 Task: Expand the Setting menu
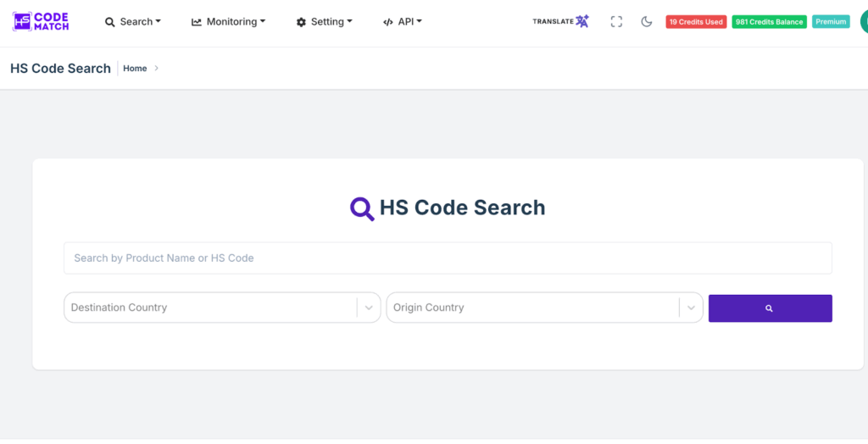tap(324, 22)
